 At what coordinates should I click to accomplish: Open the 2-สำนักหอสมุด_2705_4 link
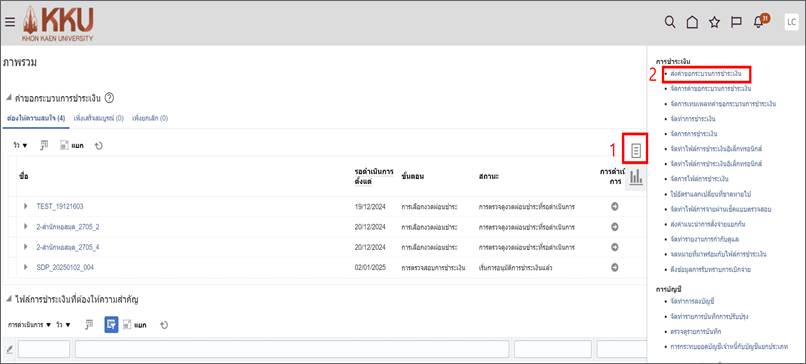[68, 247]
